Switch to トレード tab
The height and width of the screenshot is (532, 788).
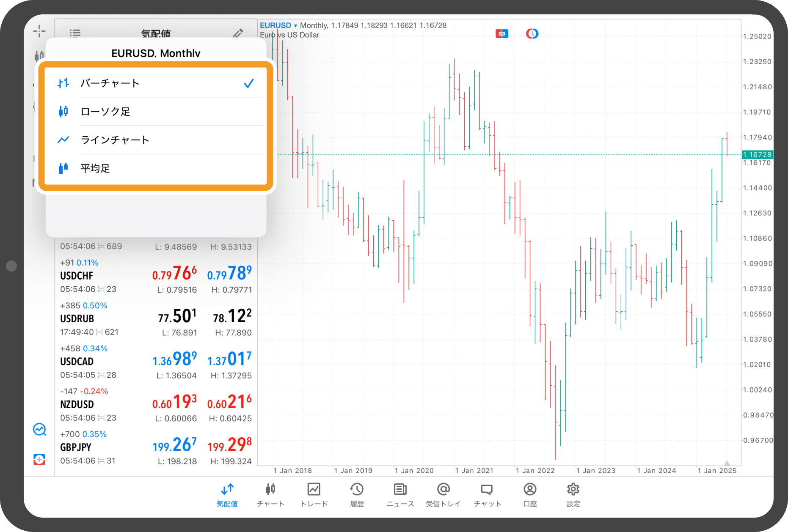point(314,495)
